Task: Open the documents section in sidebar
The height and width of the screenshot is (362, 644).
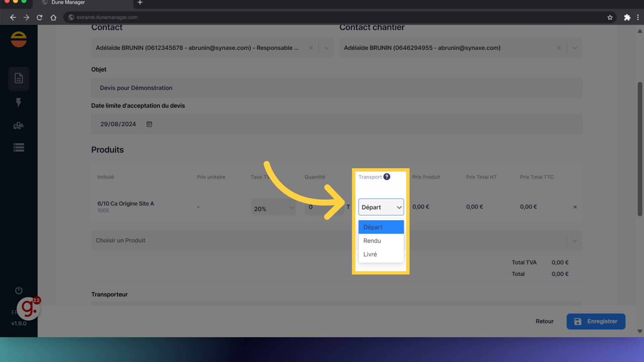Action: click(x=19, y=78)
